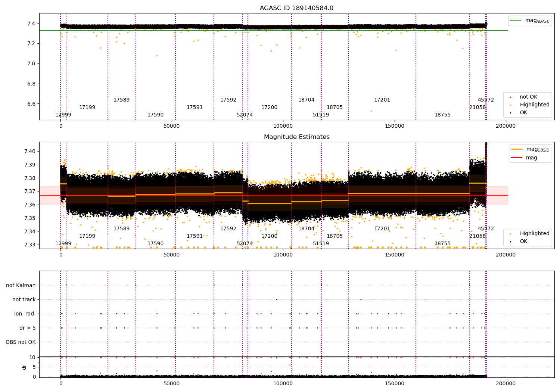Viewport: 560px width, 392px height.
Task: Click OBSID label 12999 in Magnitude Estimates plot
Action: pos(63,244)
